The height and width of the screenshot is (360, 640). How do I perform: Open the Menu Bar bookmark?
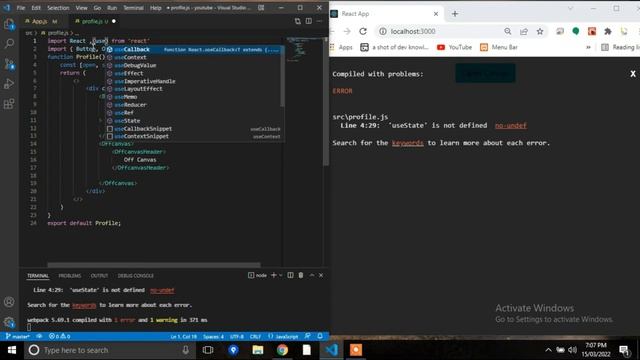click(499, 47)
